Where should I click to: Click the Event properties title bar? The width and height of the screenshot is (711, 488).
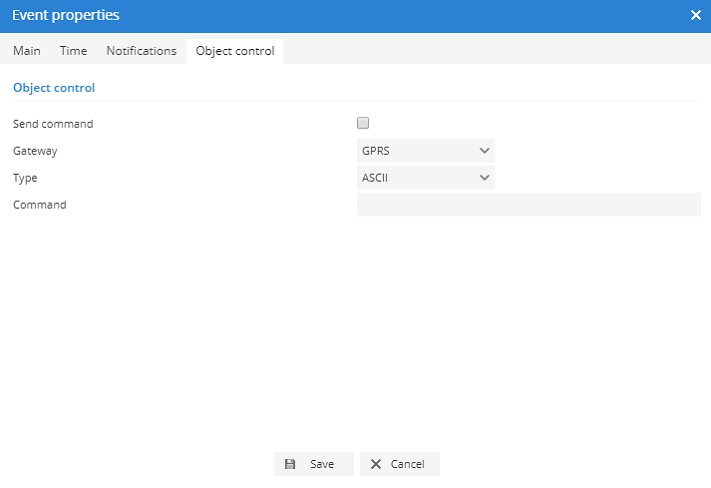pyautogui.click(x=300, y=15)
